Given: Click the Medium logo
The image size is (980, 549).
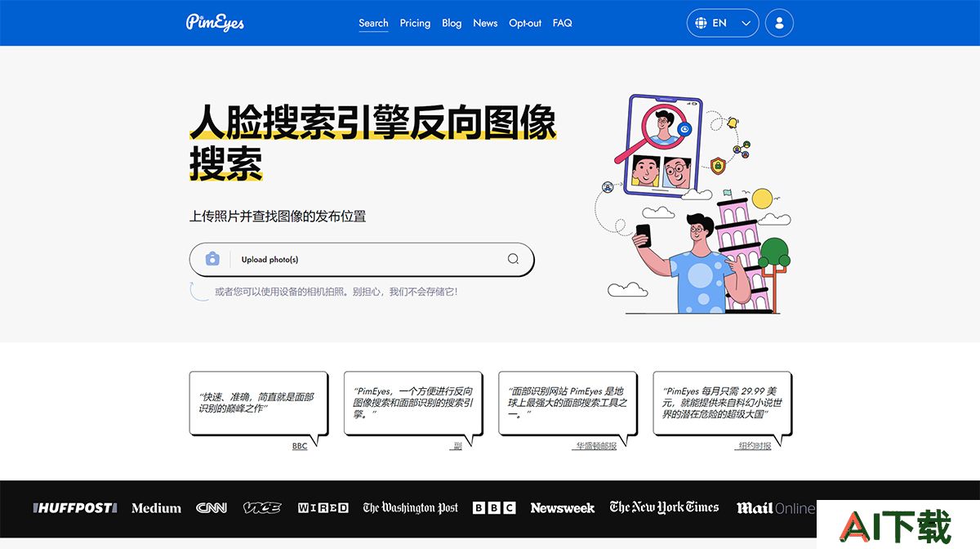Looking at the screenshot, I should coord(156,508).
